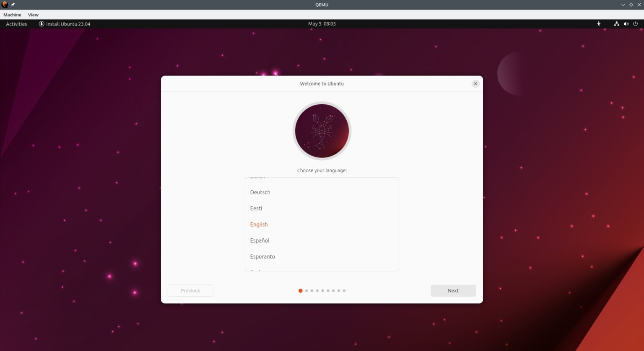Click the Ubuntu lobster constellation logo
Screen dimensions: 644x351
coord(322,131)
